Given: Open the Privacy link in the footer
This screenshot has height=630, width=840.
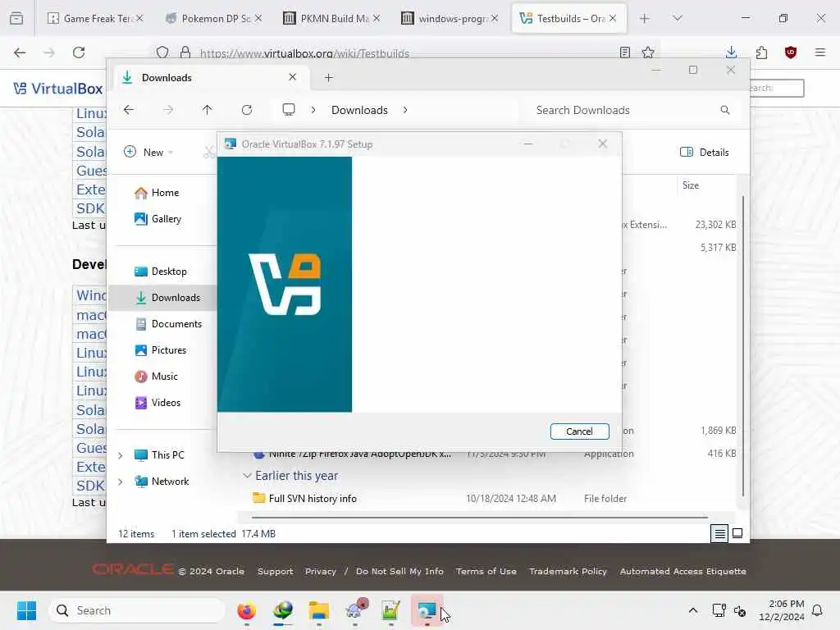Looking at the screenshot, I should point(321,571).
